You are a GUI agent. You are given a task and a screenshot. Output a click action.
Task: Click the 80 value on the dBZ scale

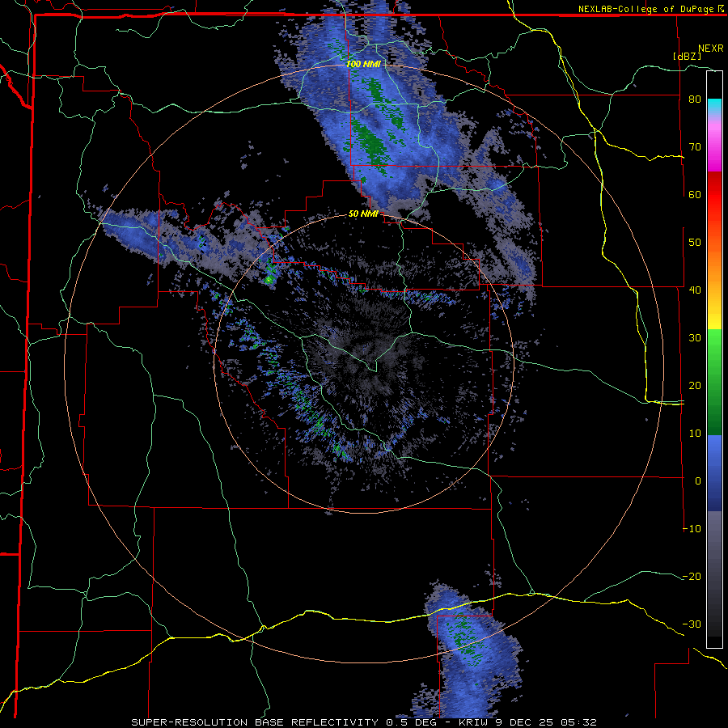click(695, 99)
